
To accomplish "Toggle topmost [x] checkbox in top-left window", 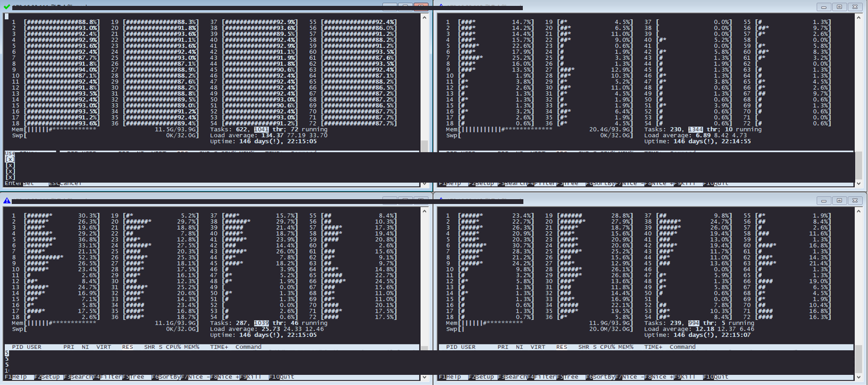I will (x=10, y=160).
